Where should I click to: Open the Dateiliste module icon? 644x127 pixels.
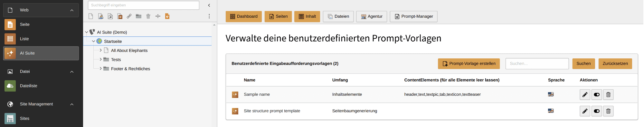click(x=10, y=86)
